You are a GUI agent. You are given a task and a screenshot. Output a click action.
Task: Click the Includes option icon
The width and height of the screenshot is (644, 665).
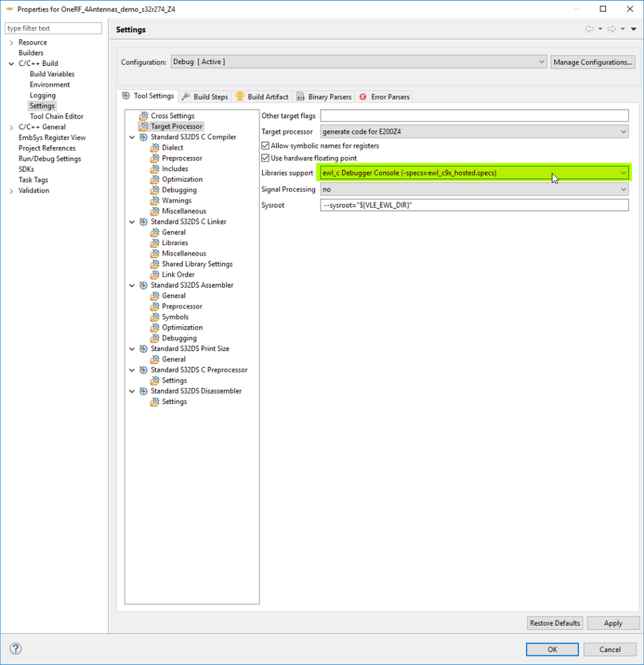pos(155,169)
